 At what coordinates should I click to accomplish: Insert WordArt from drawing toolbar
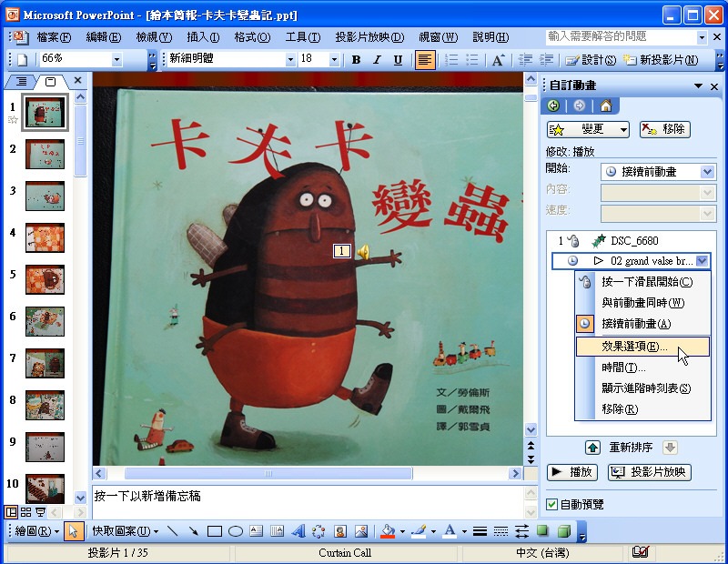[298, 531]
